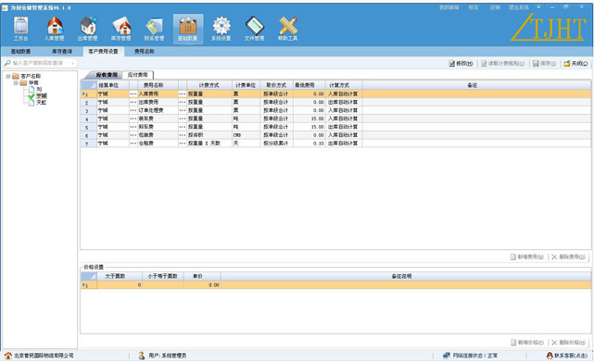Open 出库管理 outbound management icon

pos(88,29)
